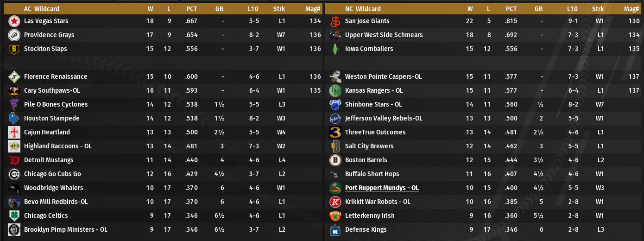Click the San Jose Giants logo
Screen dimensions: 644x241
pyautogui.click(x=335, y=21)
